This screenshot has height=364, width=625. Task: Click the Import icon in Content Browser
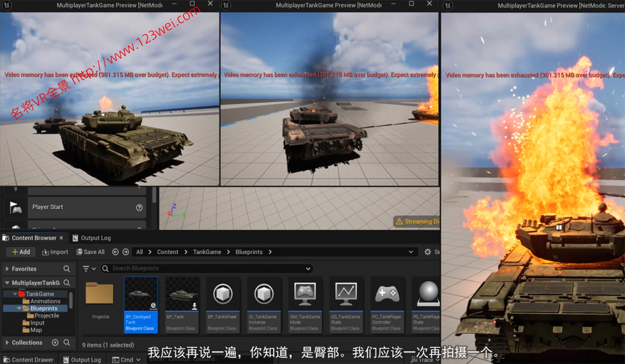(54, 252)
